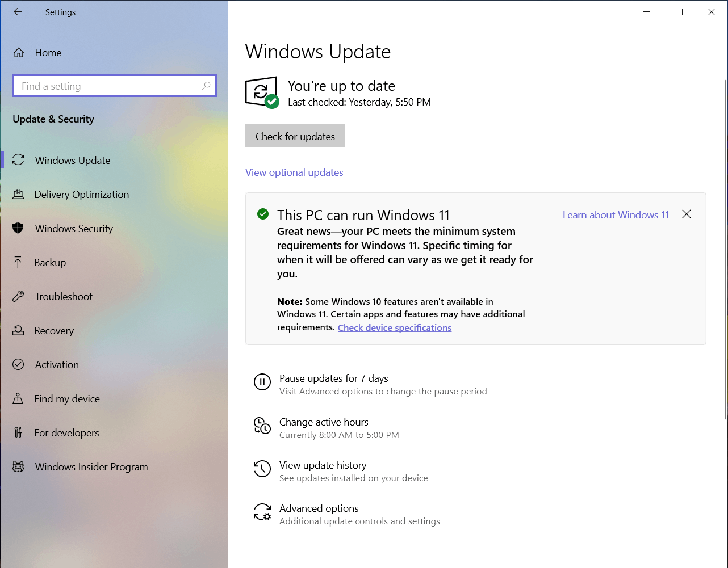The height and width of the screenshot is (568, 728).
Task: Click the up-to-date status icon
Action: tap(262, 92)
